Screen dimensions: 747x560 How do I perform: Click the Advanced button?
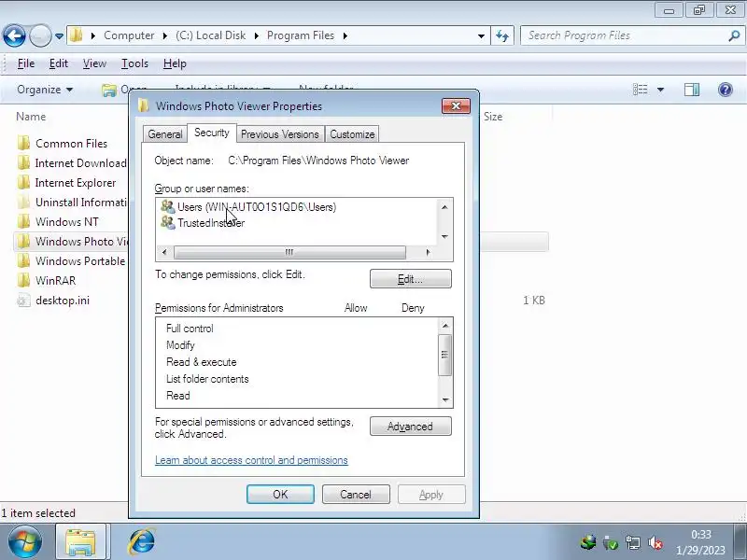click(x=410, y=427)
